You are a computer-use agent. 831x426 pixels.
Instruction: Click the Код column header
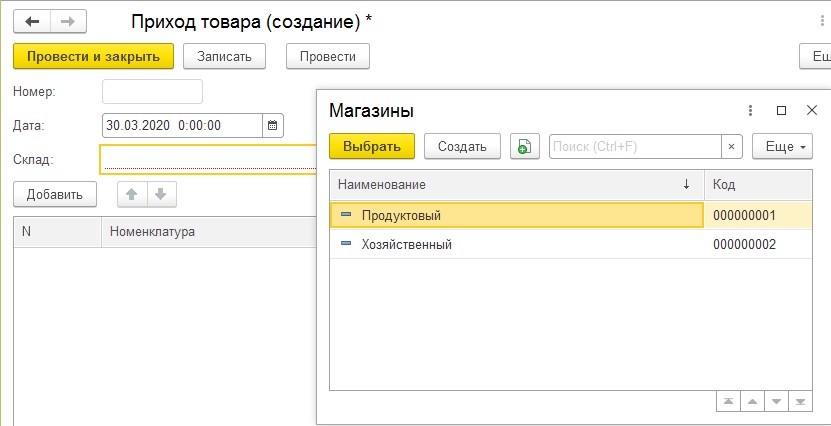pos(757,185)
